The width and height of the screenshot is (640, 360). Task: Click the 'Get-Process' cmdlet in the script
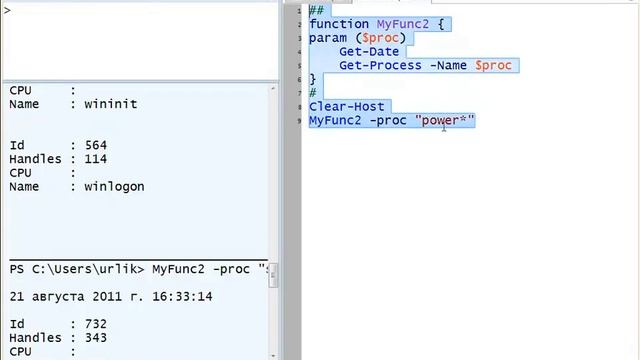(380, 66)
